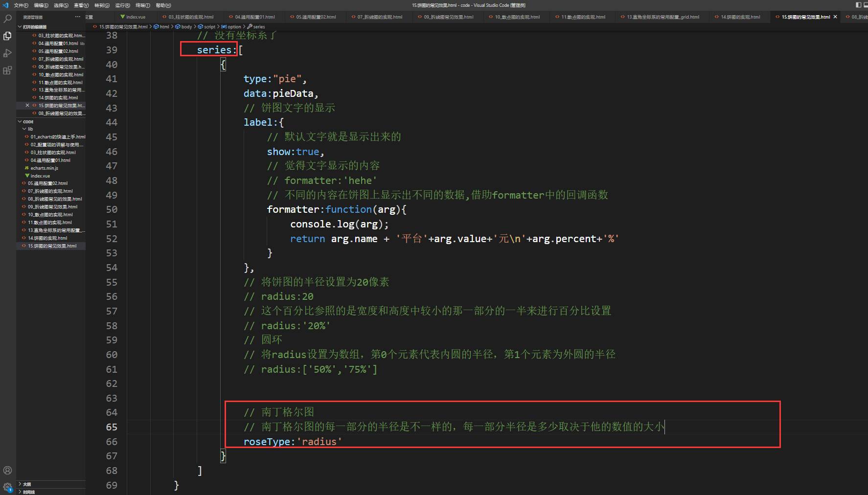Open the Extensions view icon

coord(7,70)
